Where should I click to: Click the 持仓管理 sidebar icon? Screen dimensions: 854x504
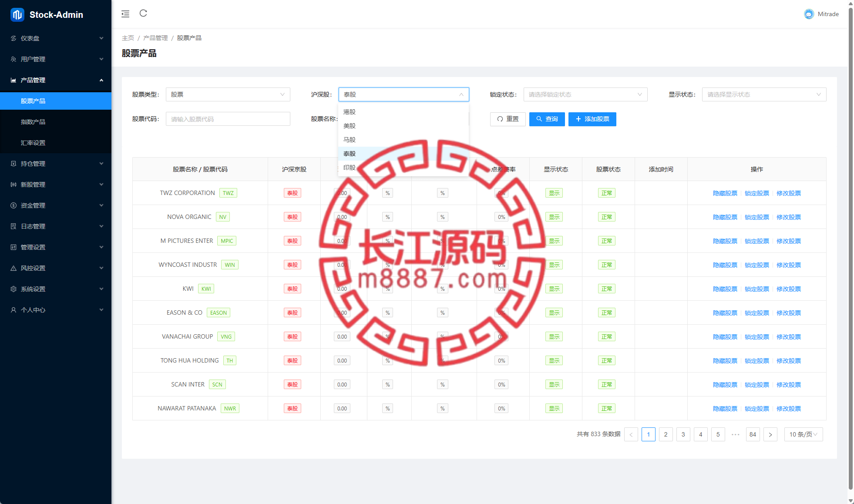[x=13, y=164]
